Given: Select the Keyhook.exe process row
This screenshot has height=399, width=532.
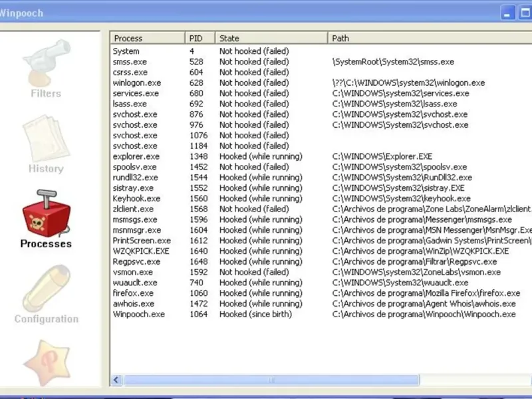Looking at the screenshot, I should pos(321,198).
